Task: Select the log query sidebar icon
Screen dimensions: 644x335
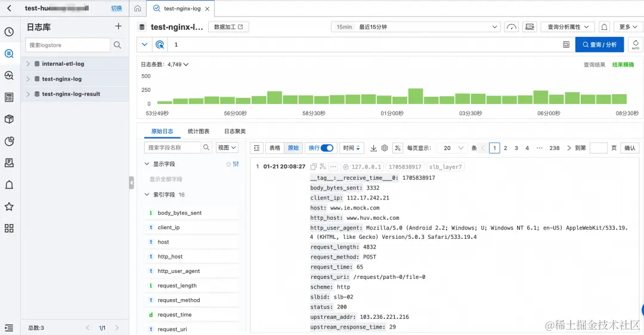Action: coord(9,54)
